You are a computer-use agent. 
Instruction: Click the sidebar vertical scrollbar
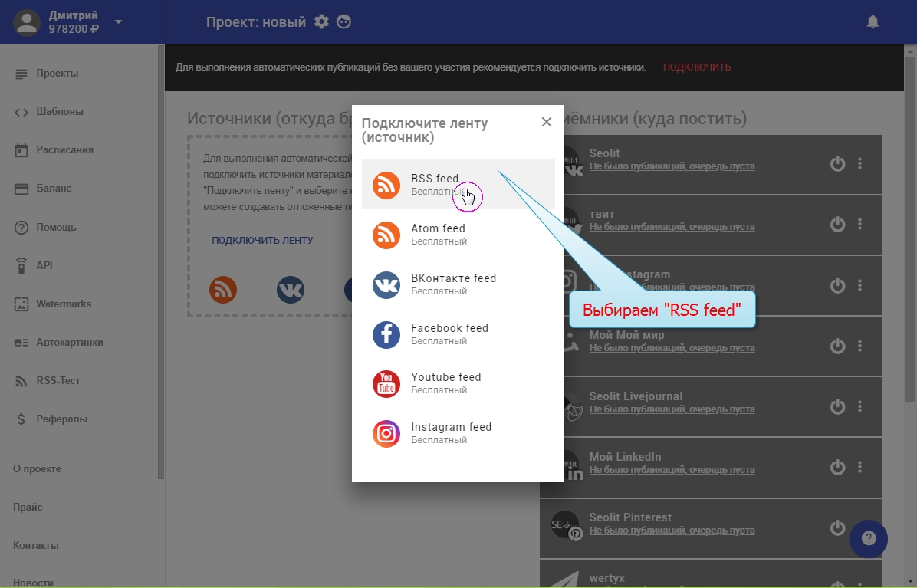point(161,261)
